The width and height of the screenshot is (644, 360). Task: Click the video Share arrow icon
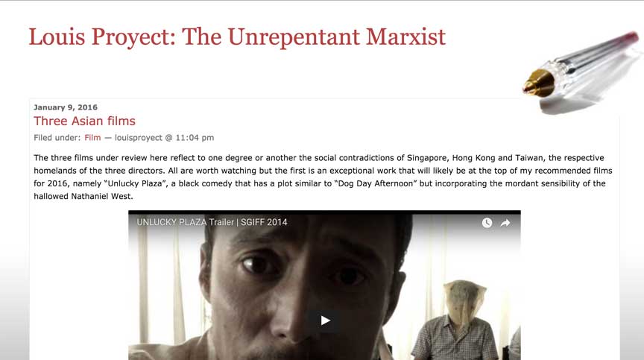(x=505, y=223)
